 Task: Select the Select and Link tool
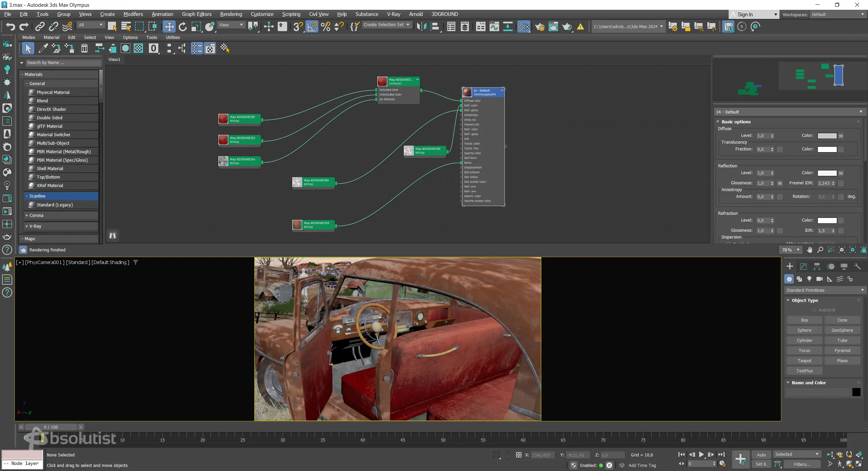click(x=40, y=26)
